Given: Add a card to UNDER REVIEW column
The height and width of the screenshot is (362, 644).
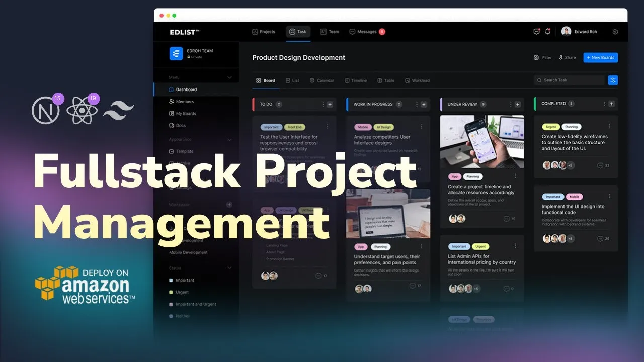Looking at the screenshot, I should (x=518, y=104).
